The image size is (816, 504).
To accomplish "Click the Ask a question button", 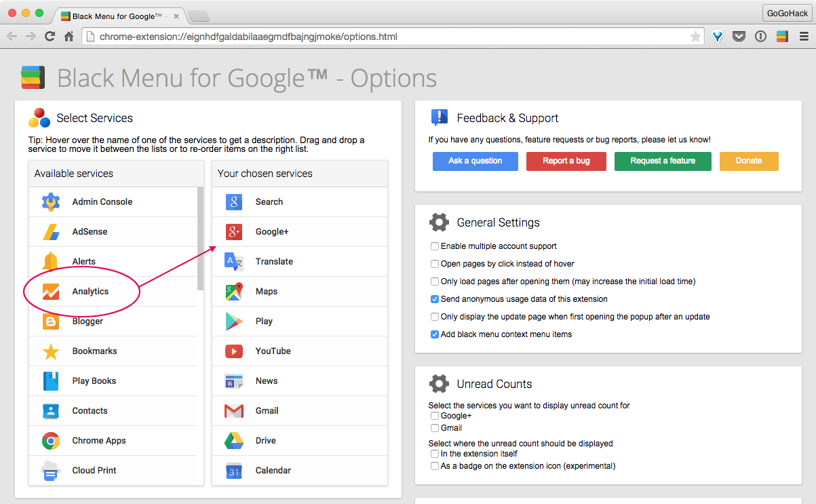I will click(475, 161).
